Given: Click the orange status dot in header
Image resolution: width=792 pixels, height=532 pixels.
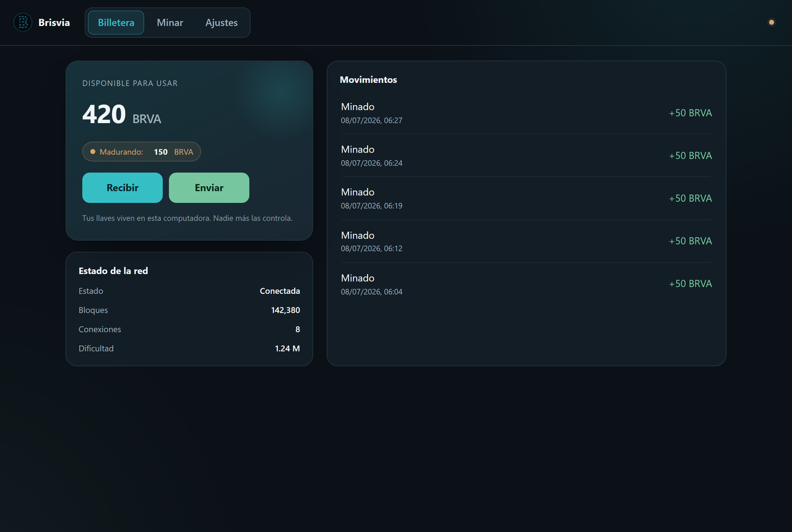Looking at the screenshot, I should coord(772,22).
